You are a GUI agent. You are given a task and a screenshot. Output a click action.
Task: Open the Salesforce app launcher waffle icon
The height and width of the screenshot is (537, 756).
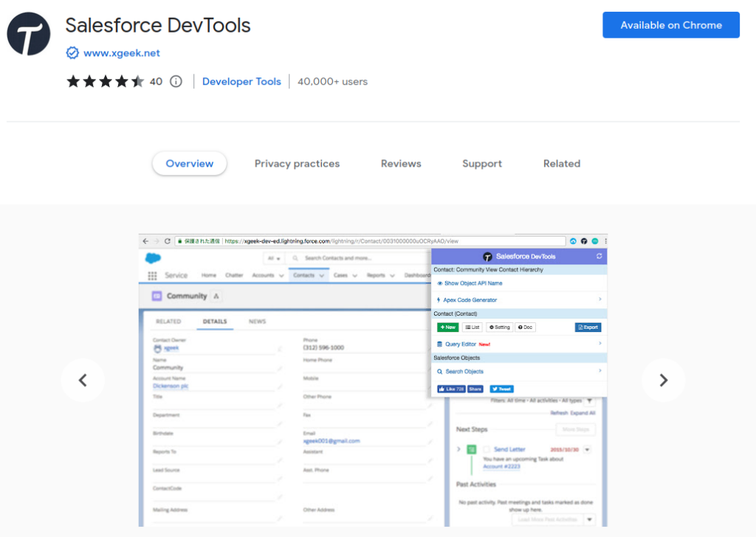point(152,275)
